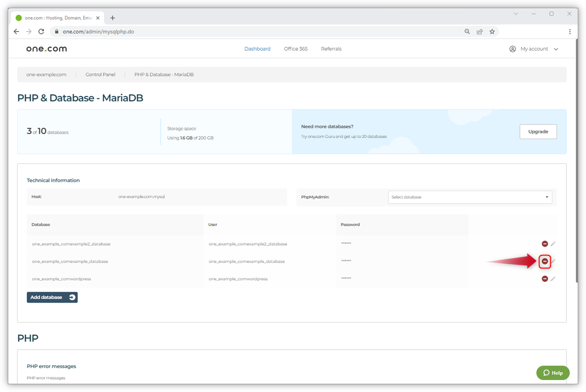Open the browser zoom magnifier icon
586x392 pixels.
(x=467, y=32)
